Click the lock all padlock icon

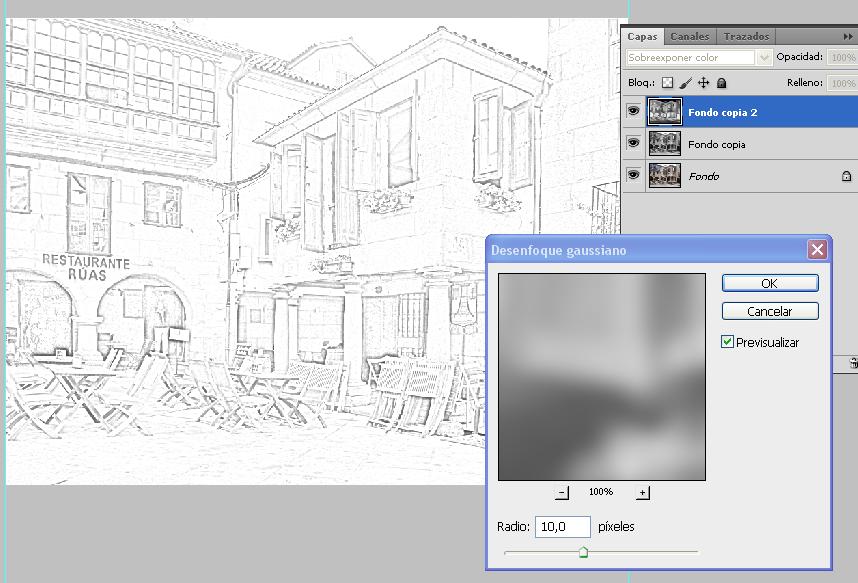coord(721,83)
